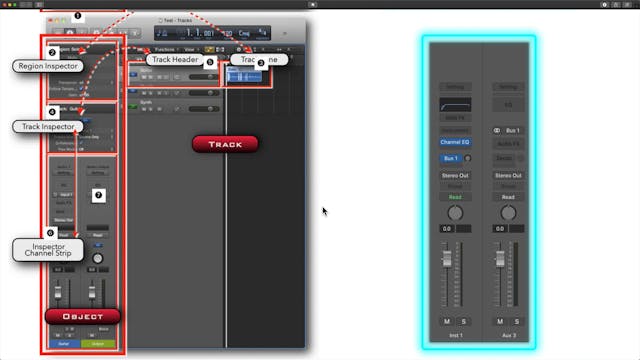
Task: Click green Output strip name in Inspector
Action: (x=98, y=344)
